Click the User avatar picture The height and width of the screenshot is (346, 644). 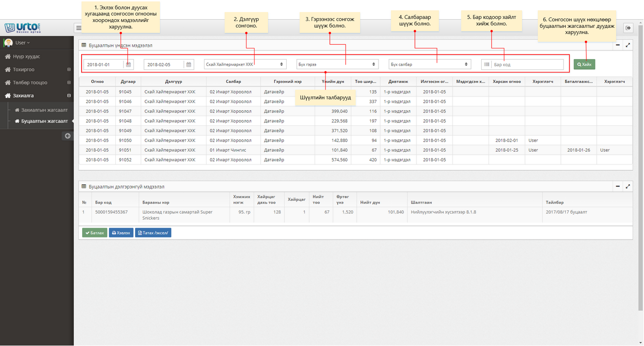click(x=8, y=43)
